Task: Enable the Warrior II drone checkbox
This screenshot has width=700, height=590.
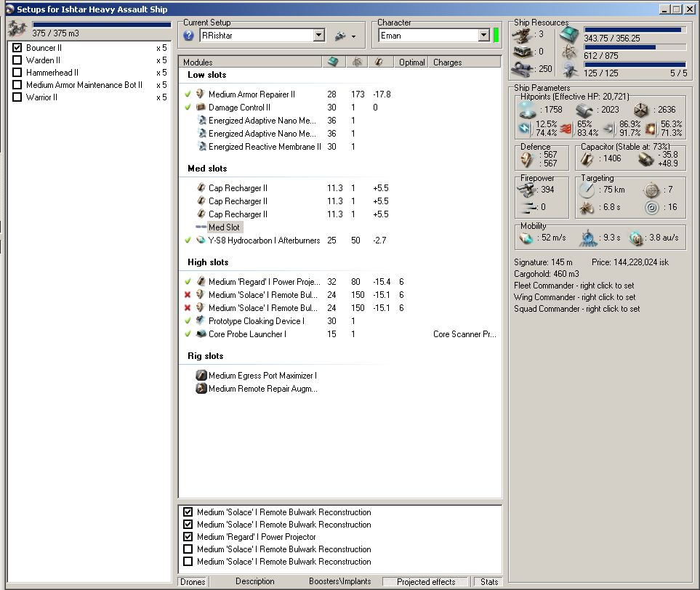Action: click(x=17, y=97)
